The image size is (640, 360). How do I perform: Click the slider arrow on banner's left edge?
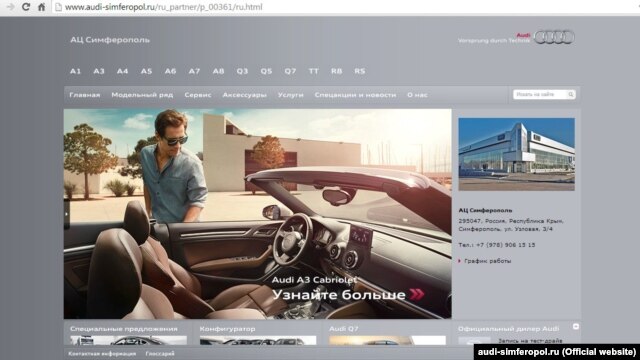pos(67,213)
